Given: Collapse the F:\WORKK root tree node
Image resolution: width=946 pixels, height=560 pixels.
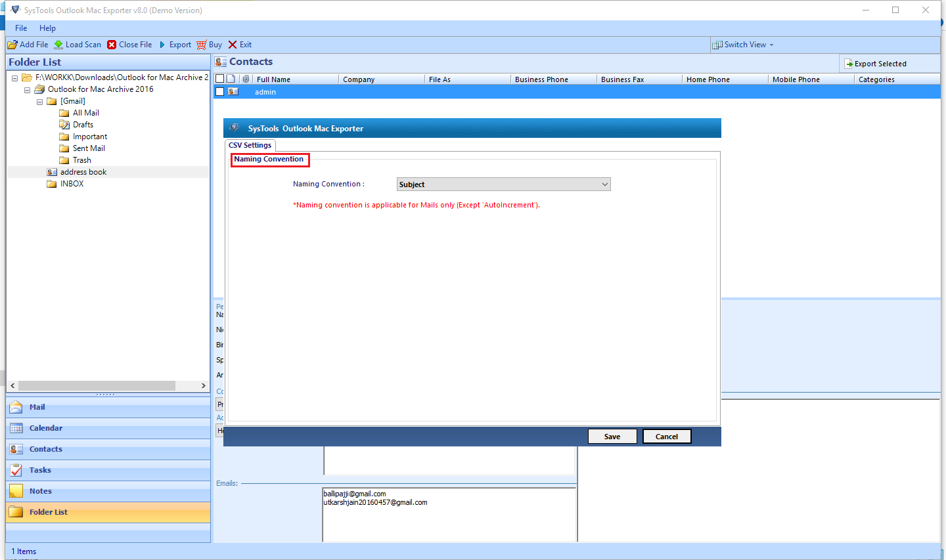Looking at the screenshot, I should pos(14,78).
